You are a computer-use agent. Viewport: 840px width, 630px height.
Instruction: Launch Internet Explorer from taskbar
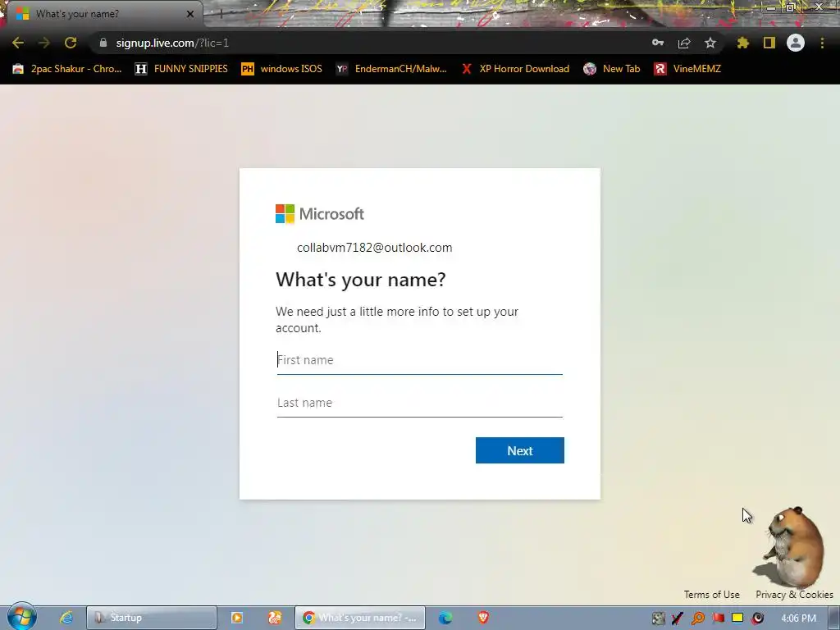click(66, 618)
